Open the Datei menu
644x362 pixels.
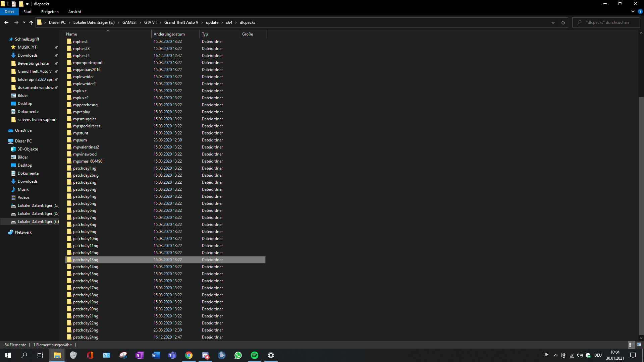9,12
